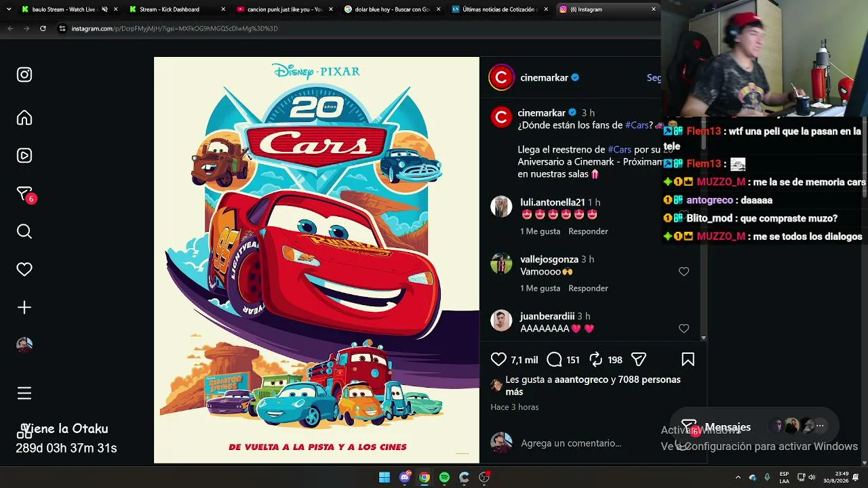This screenshot has height=488, width=868.
Task: Open the Cars poster image
Action: point(317,260)
